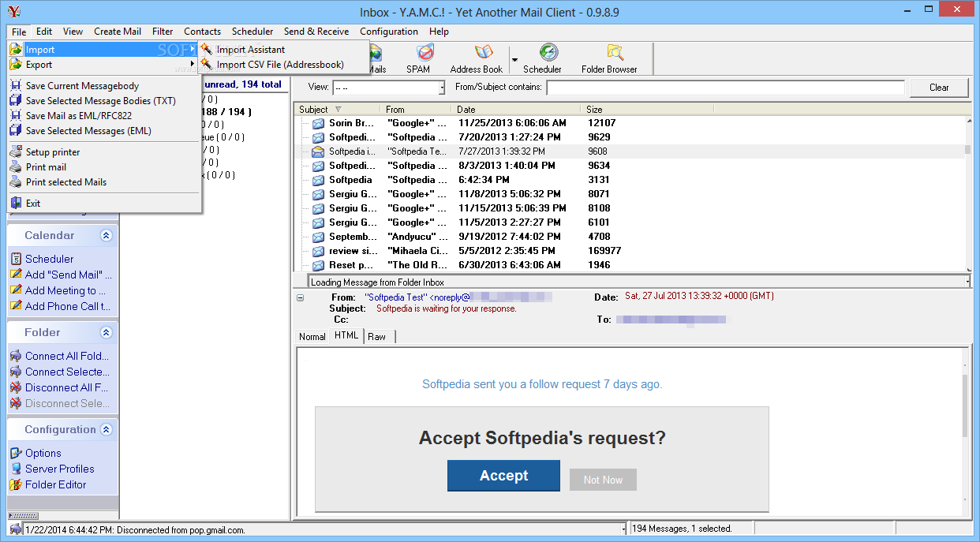Click the sidebar horizontal scrollbar
This screenshot has height=542, width=980.
point(62,515)
